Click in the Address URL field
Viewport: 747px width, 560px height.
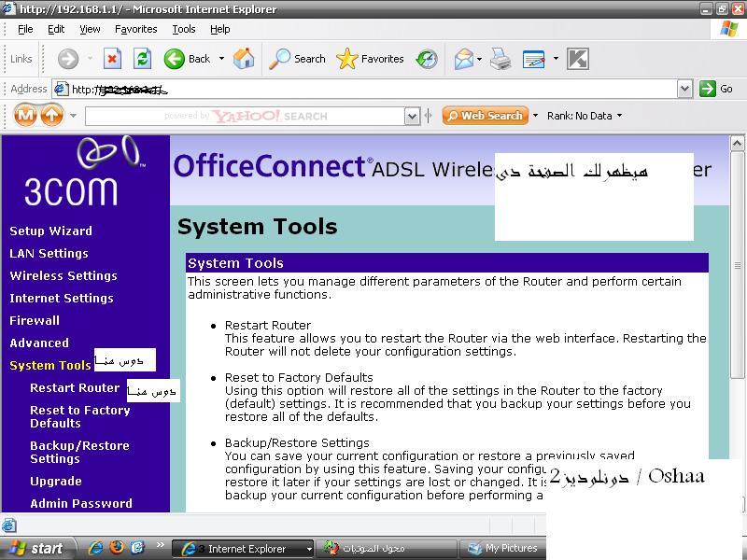coord(364,89)
